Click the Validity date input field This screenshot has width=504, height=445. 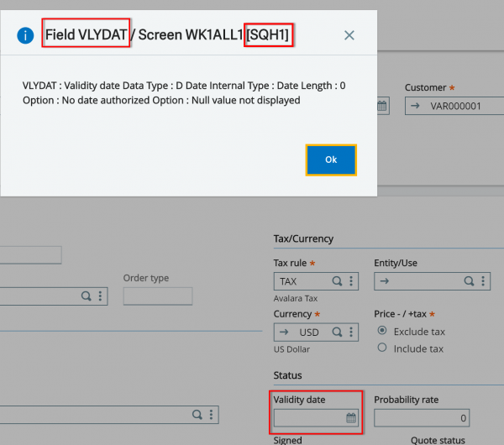tap(309, 417)
